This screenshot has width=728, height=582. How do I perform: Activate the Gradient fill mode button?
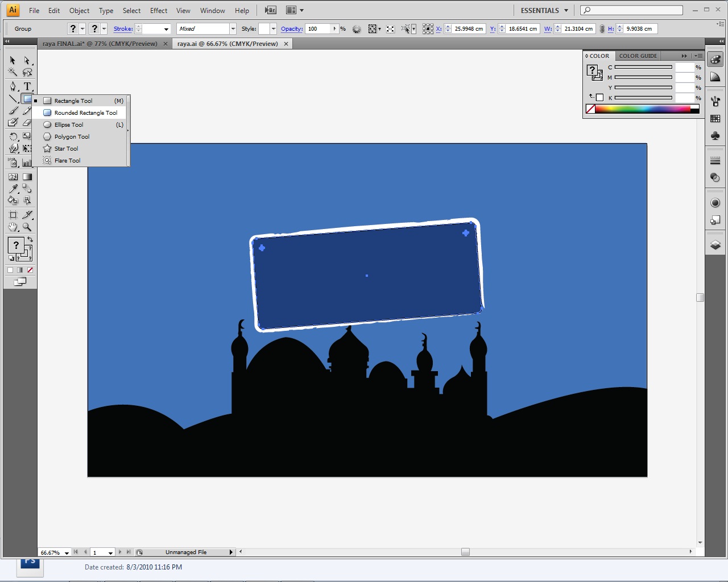(20, 270)
